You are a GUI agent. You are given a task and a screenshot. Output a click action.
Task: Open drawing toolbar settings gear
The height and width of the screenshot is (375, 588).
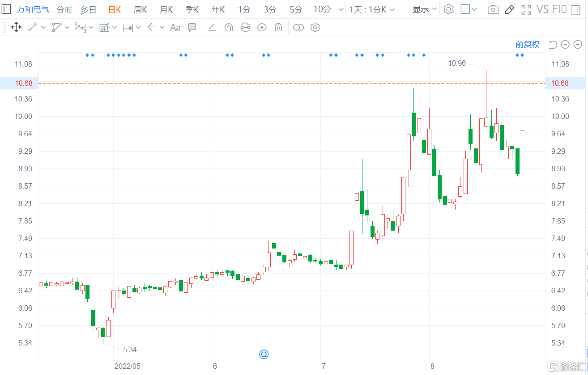click(315, 28)
